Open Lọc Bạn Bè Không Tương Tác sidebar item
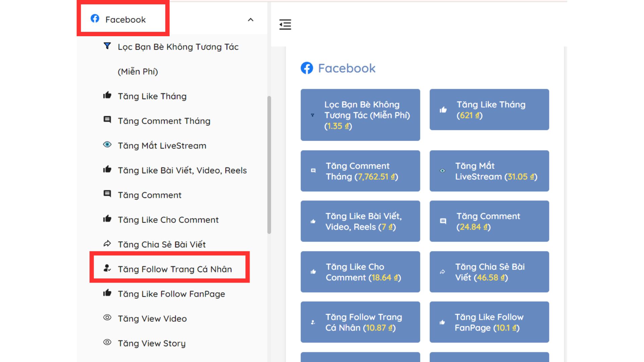The width and height of the screenshot is (644, 362). click(x=178, y=59)
